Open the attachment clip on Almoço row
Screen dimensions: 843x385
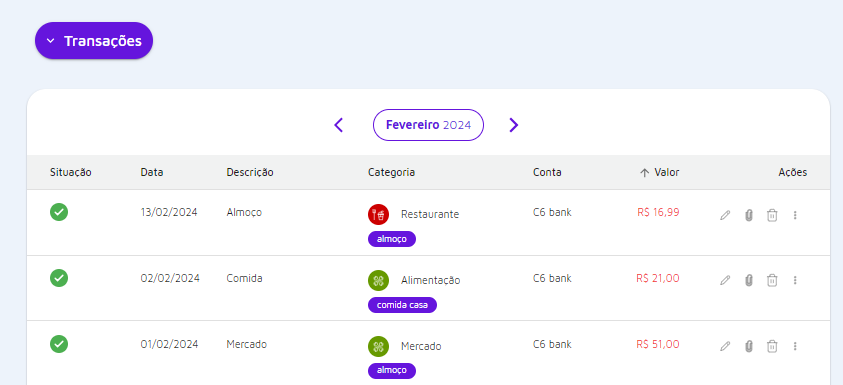tap(748, 216)
